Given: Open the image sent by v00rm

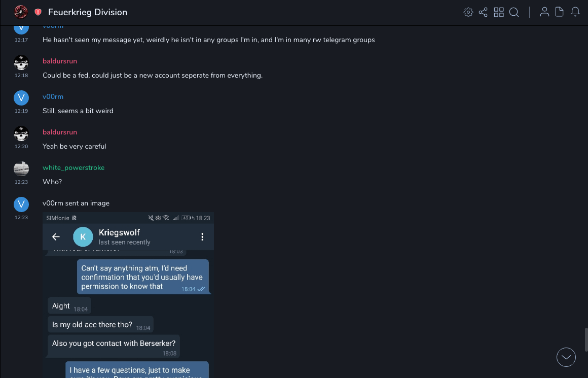Looking at the screenshot, I should pyautogui.click(x=128, y=294).
